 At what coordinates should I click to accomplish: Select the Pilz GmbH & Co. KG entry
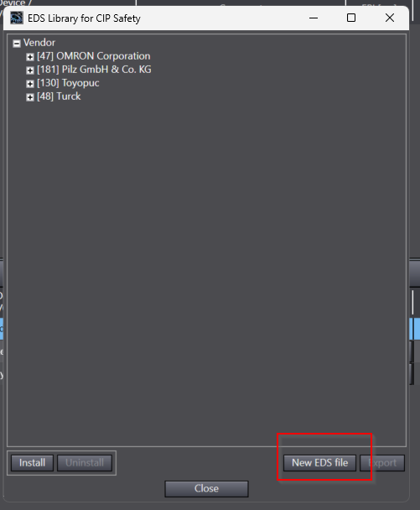tap(94, 70)
